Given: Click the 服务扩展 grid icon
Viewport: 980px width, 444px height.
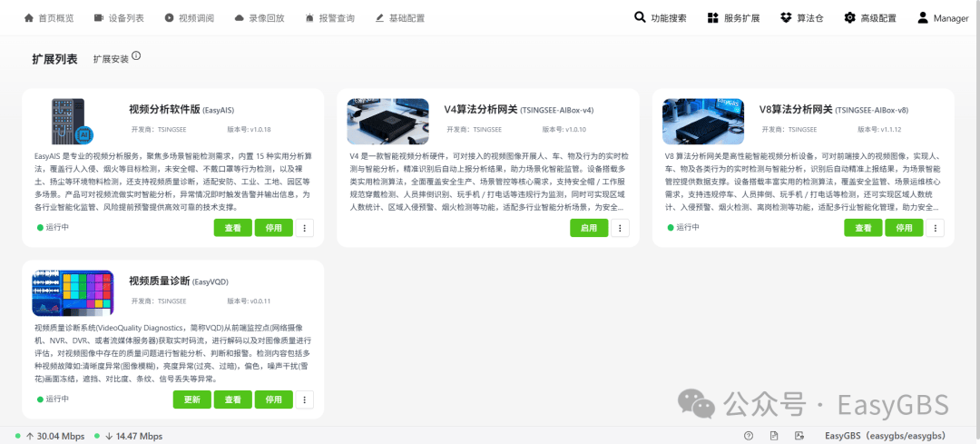Looking at the screenshot, I should pyautogui.click(x=712, y=18).
